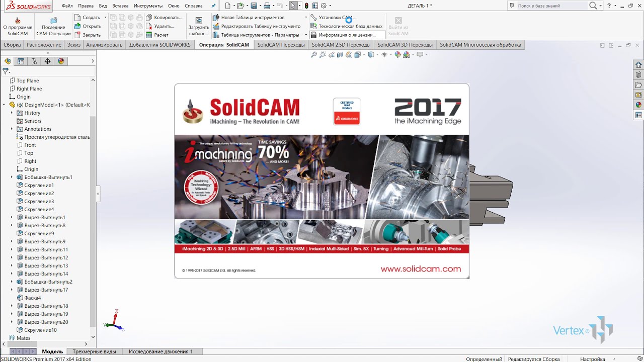Click Удалить... command
This screenshot has width=644, height=362.
coord(160,26)
